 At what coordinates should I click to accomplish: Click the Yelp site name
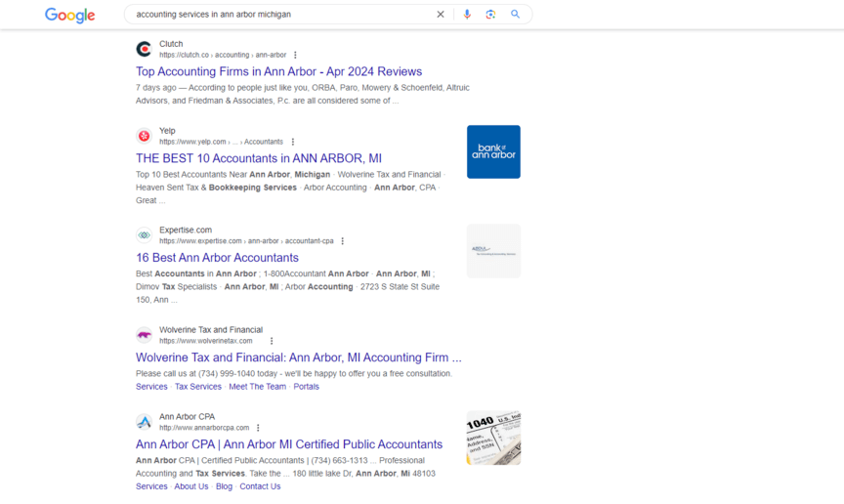[x=167, y=130]
